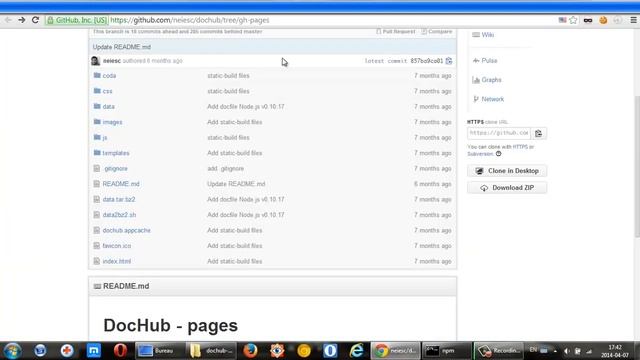Click the HTTPS clone URL field
The width and height of the screenshot is (640, 360).
click(x=499, y=133)
